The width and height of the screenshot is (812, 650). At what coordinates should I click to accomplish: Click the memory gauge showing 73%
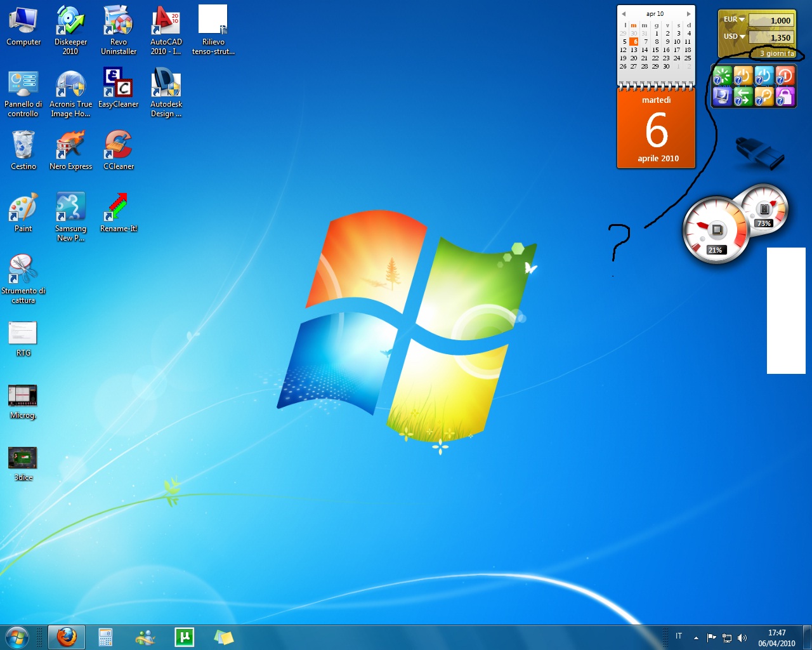coord(764,209)
